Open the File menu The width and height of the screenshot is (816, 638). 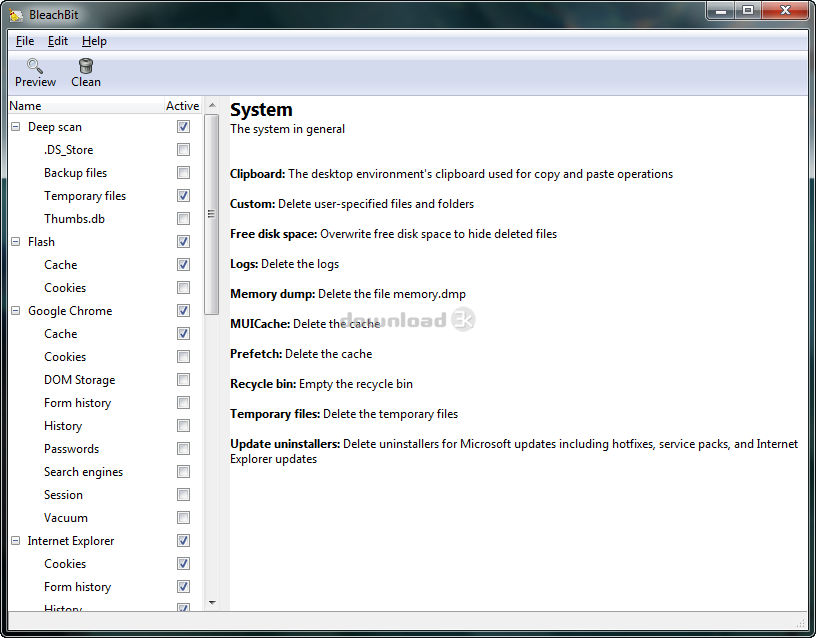coord(25,41)
